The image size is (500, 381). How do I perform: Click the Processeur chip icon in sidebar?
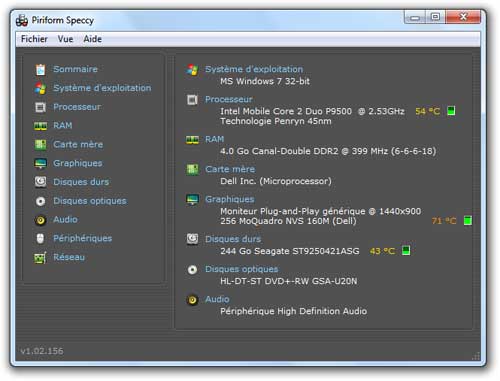pyautogui.click(x=41, y=107)
